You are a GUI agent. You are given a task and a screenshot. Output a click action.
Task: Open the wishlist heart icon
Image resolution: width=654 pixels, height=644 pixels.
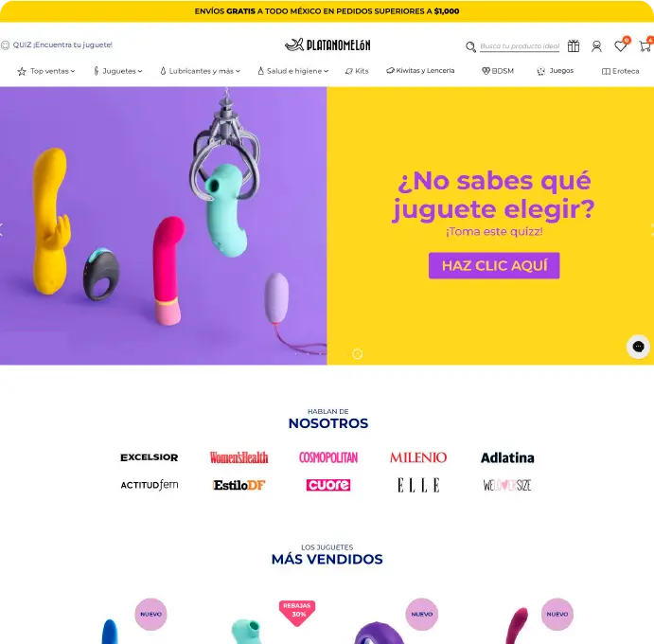pos(620,45)
